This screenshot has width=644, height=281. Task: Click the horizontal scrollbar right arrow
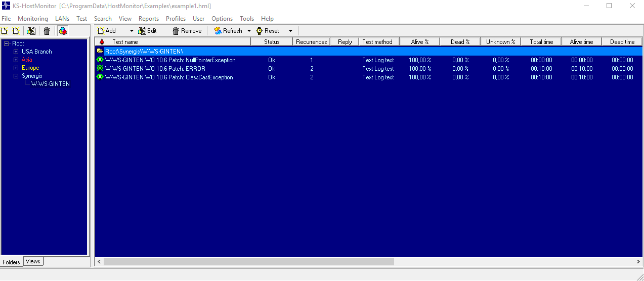pos(638,262)
